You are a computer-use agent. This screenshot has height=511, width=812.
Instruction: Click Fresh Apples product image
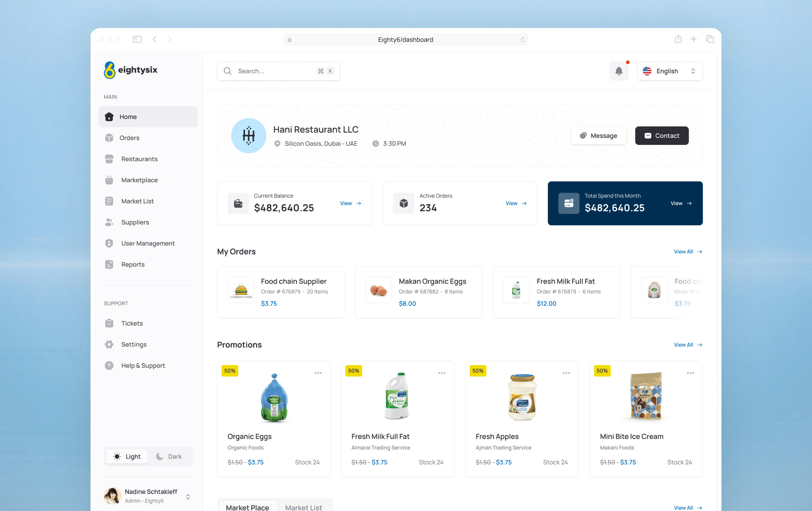pyautogui.click(x=522, y=397)
